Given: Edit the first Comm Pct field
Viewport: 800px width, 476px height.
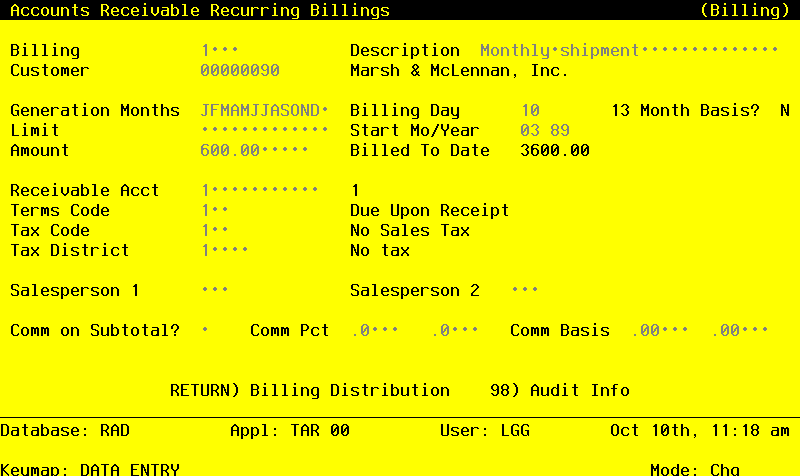Looking at the screenshot, I should tap(375, 330).
